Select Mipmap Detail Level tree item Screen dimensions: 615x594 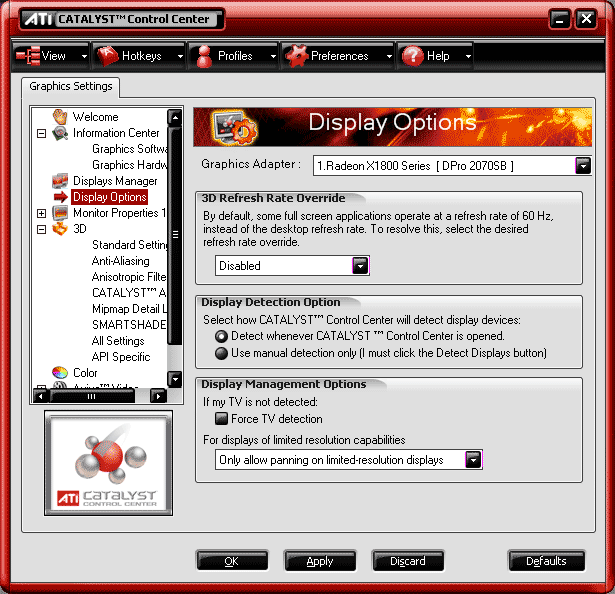coord(129,309)
